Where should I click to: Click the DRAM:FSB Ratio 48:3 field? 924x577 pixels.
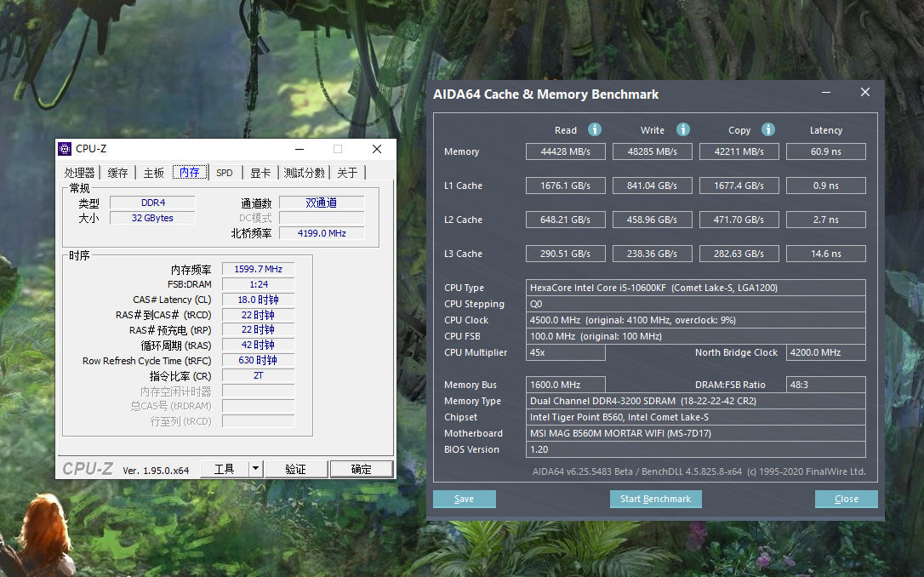click(x=826, y=385)
